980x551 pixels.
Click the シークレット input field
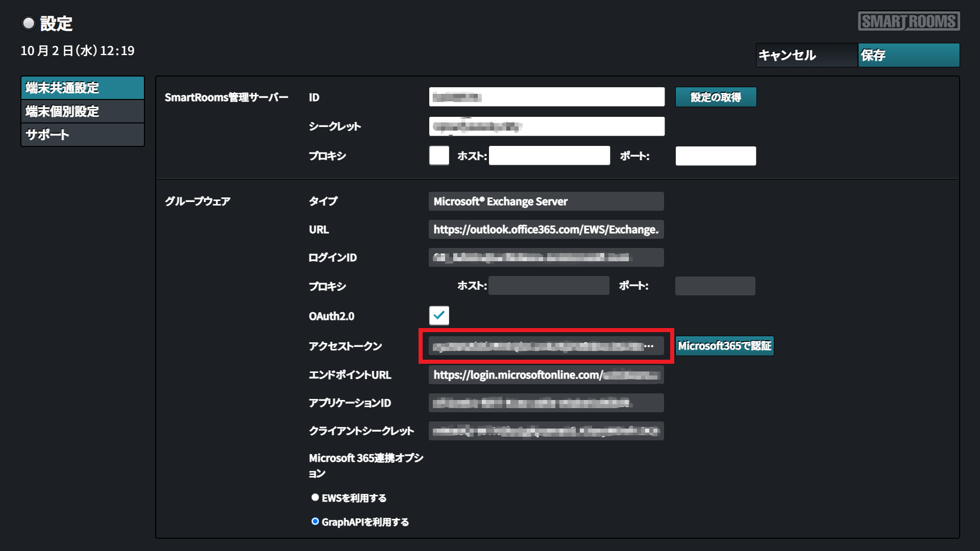click(x=547, y=127)
